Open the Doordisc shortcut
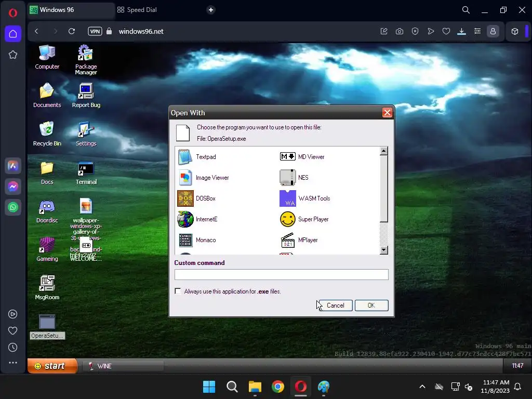 click(x=47, y=211)
